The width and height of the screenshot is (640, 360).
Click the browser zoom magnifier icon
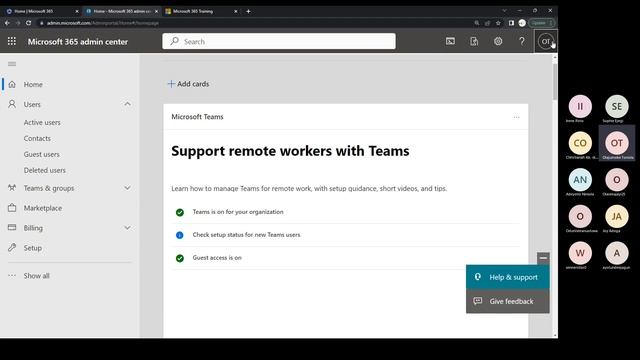(477, 23)
